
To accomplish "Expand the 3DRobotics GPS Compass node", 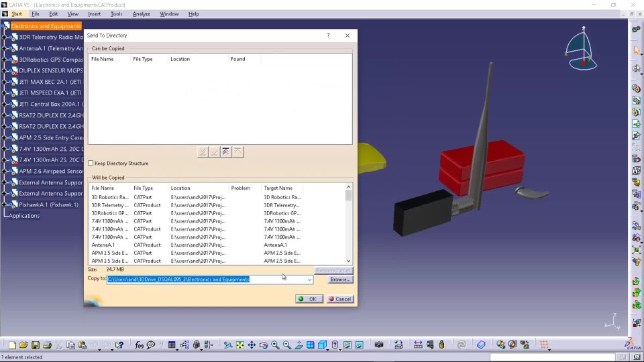I will click(5, 60).
